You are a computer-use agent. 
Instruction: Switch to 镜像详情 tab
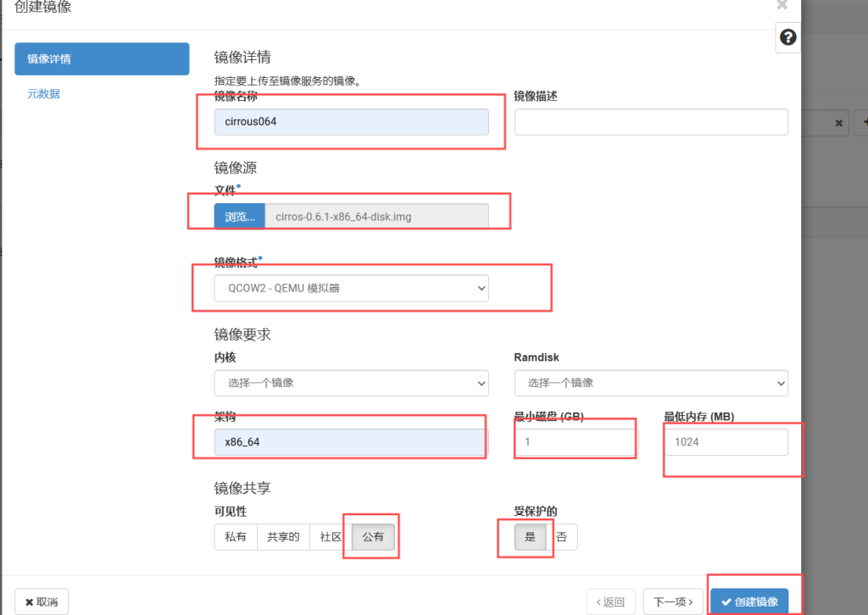(102, 59)
